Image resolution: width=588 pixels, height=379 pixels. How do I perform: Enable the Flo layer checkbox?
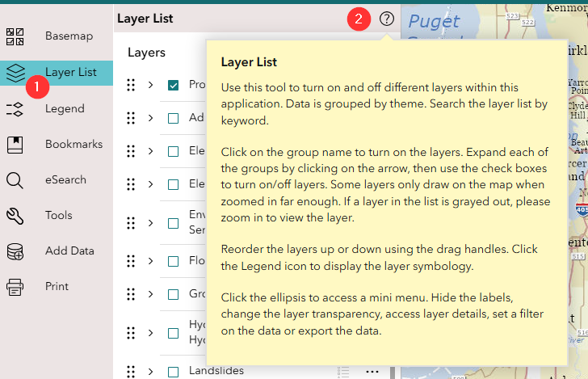(173, 261)
